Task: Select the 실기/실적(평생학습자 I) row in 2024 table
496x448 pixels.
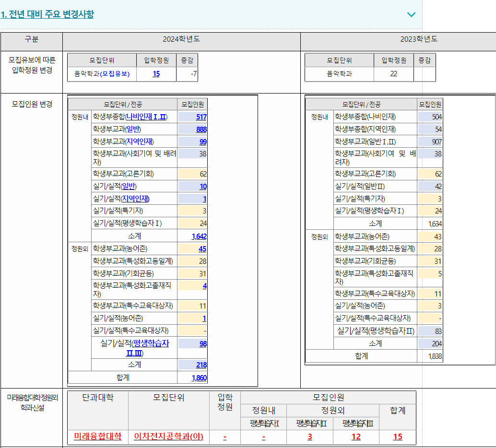Action: point(149,224)
